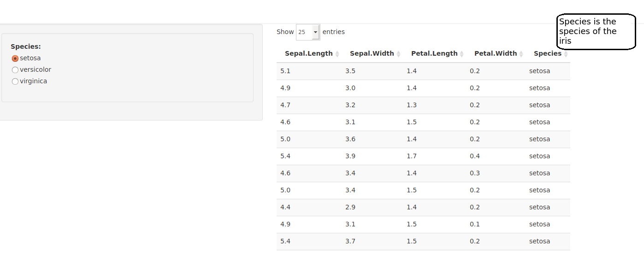
Task: Sort table by Petal.Width header text
Action: pos(496,53)
